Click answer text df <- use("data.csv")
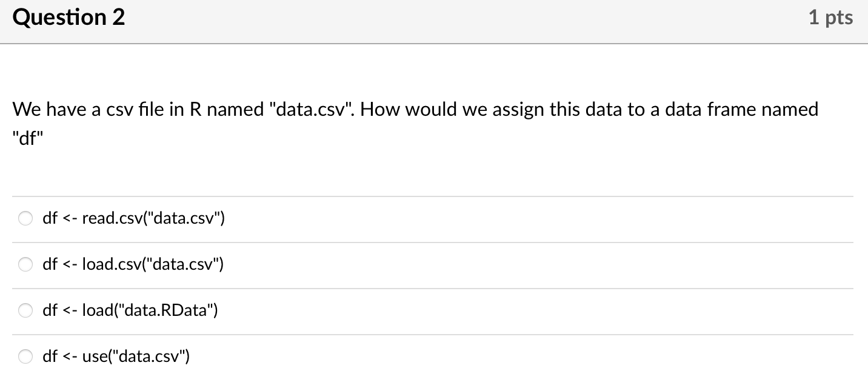 [x=116, y=357]
